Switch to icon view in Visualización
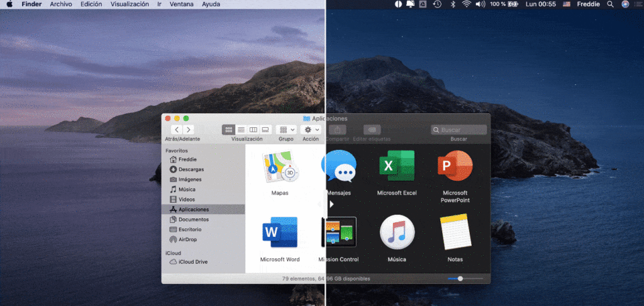Viewport: 644px width, 306px height. (x=228, y=129)
